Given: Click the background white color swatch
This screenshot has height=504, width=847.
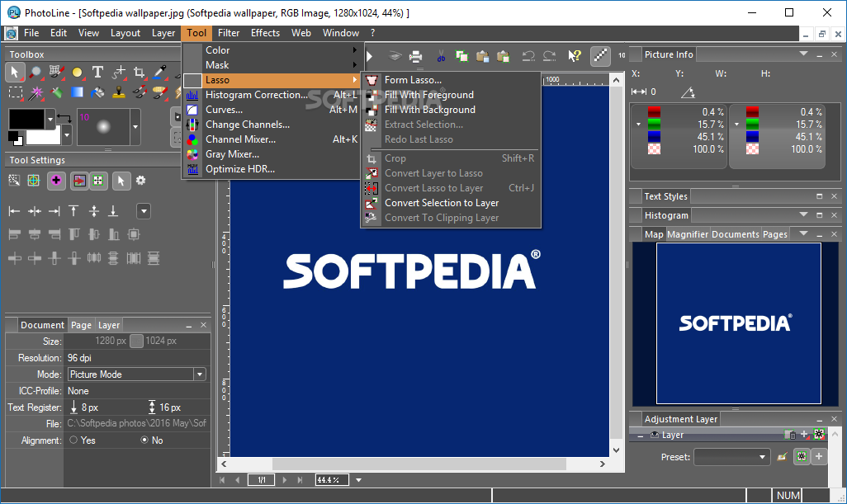Looking at the screenshot, I should 43,137.
